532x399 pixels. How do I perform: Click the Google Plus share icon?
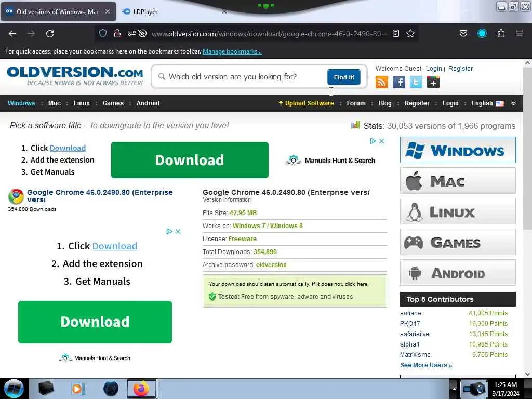click(x=433, y=82)
